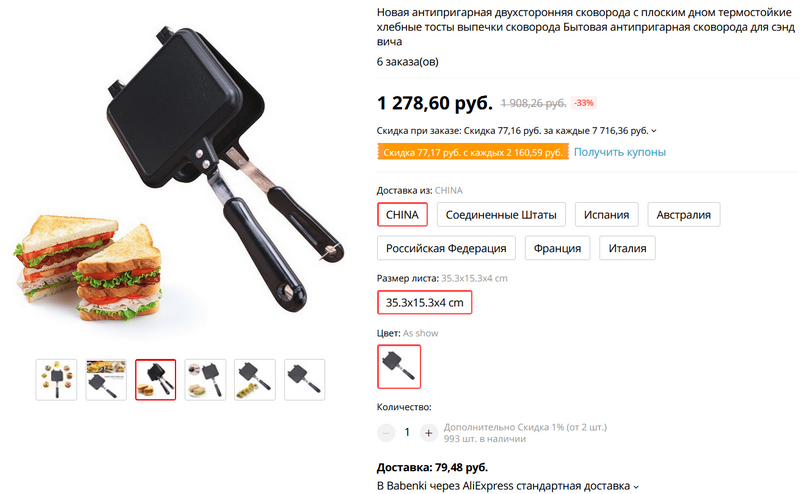Expand the AliExpress standard delivery dropdown

click(x=636, y=487)
